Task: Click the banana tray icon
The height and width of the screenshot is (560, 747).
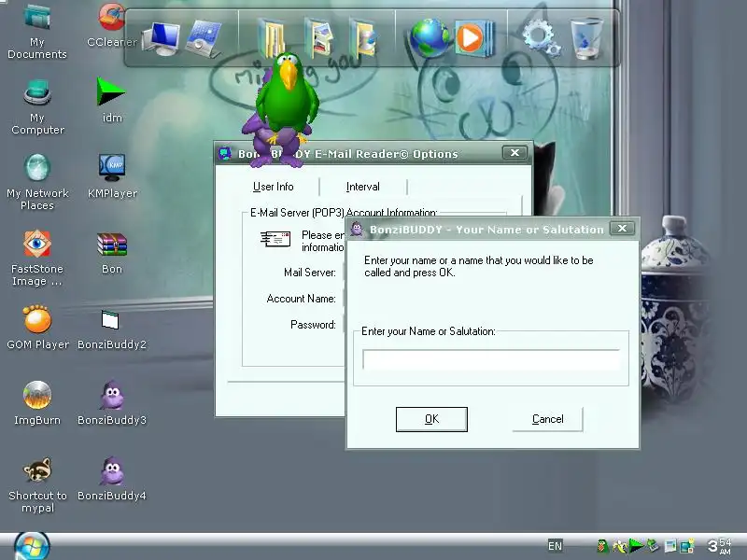Action: pos(619,546)
